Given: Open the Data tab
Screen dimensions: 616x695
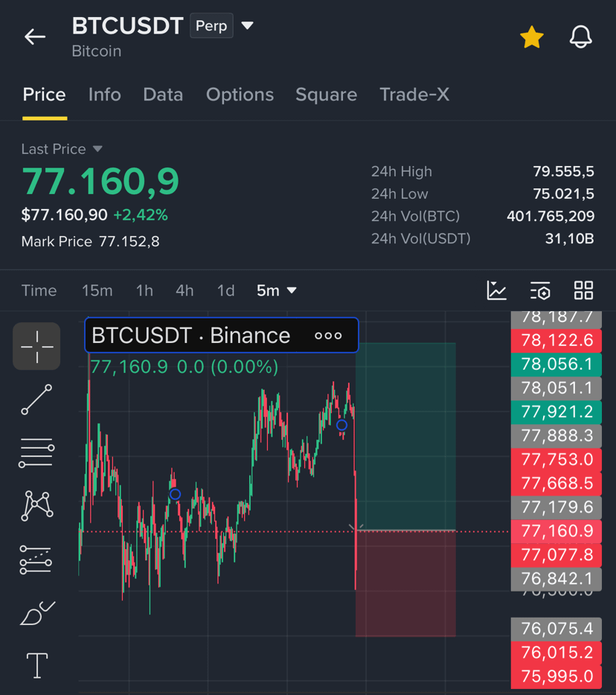Looking at the screenshot, I should click(163, 95).
